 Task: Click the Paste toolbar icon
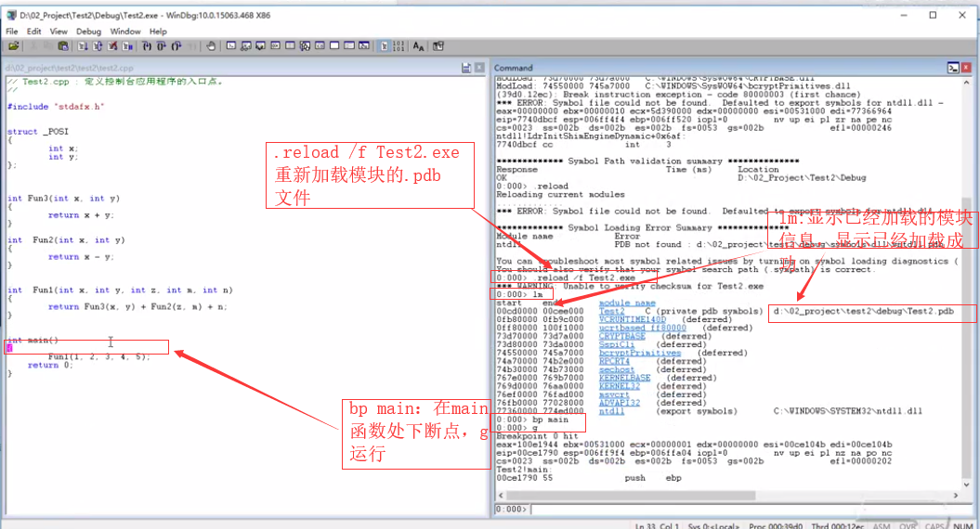click(x=62, y=46)
